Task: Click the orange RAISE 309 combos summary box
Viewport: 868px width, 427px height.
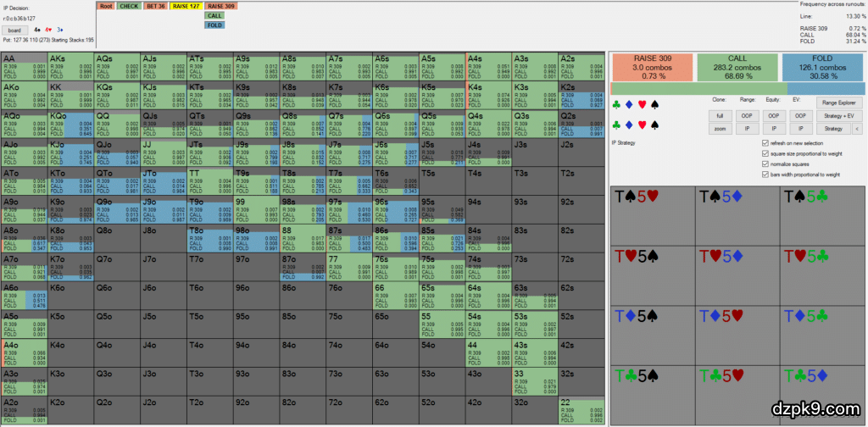Action: [x=650, y=66]
